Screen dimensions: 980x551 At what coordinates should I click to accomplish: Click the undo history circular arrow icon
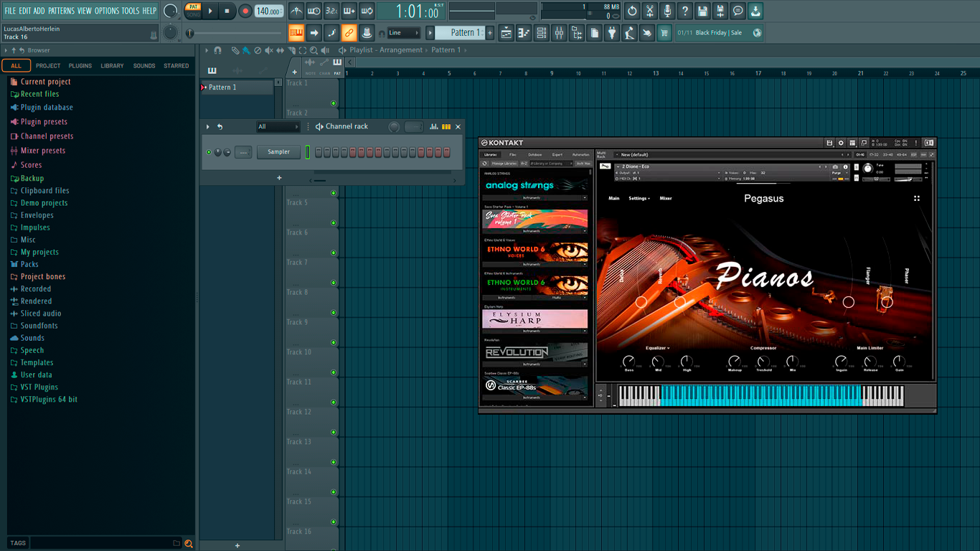tap(632, 11)
